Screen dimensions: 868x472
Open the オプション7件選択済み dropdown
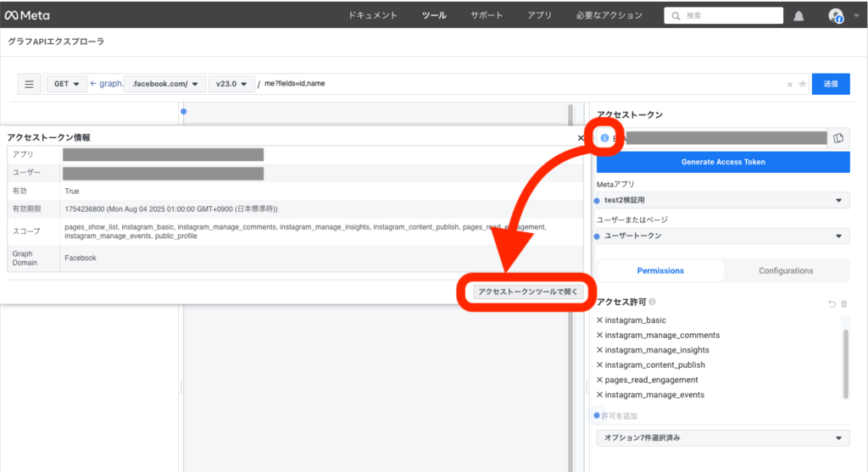[x=723, y=438]
